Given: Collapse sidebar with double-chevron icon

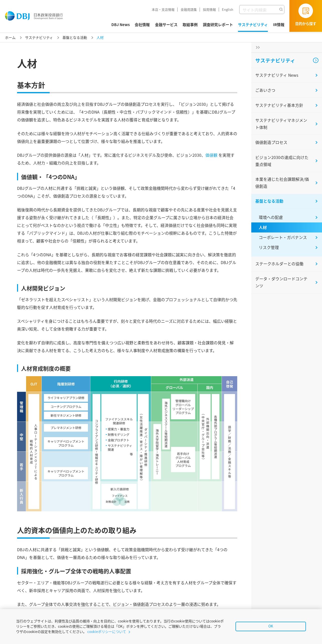Looking at the screenshot, I should point(258,47).
